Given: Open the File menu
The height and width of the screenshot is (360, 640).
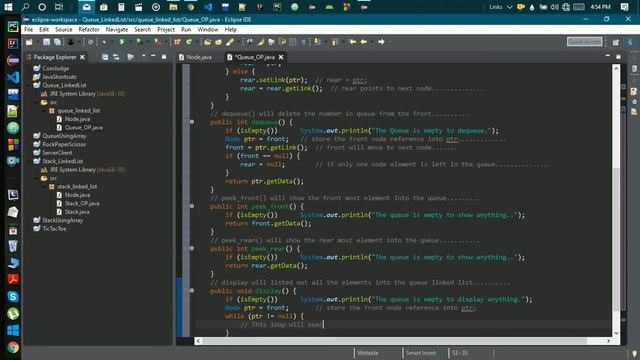Looking at the screenshot, I should pos(29,29).
